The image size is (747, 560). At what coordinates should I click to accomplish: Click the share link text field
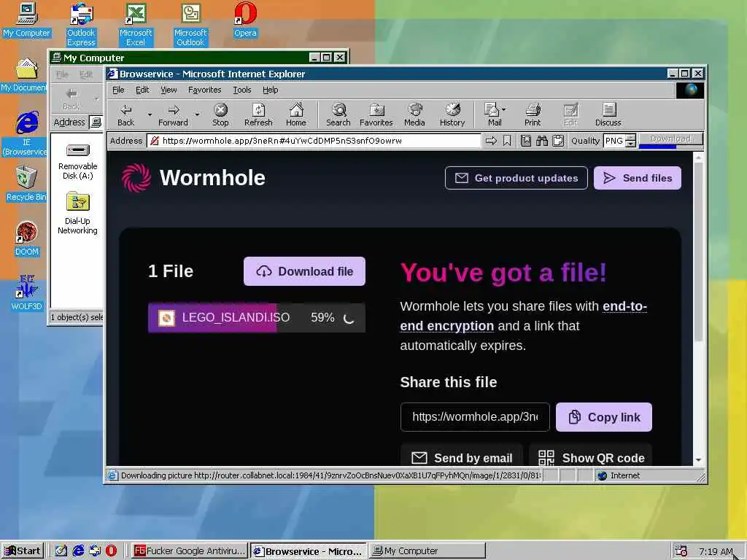(x=475, y=417)
